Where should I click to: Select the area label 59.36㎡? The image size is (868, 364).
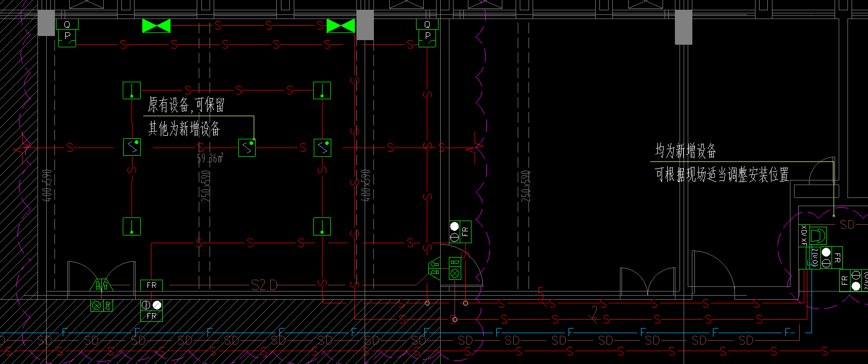tap(210, 158)
